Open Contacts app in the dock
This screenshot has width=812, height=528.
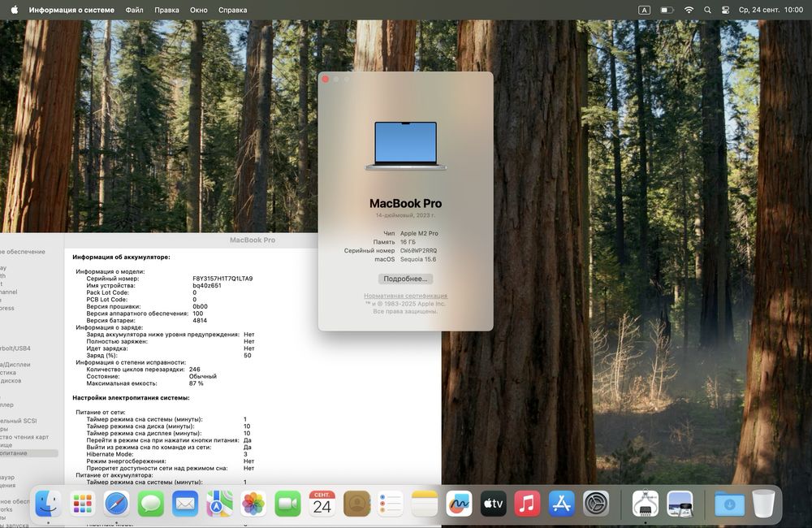(x=356, y=503)
